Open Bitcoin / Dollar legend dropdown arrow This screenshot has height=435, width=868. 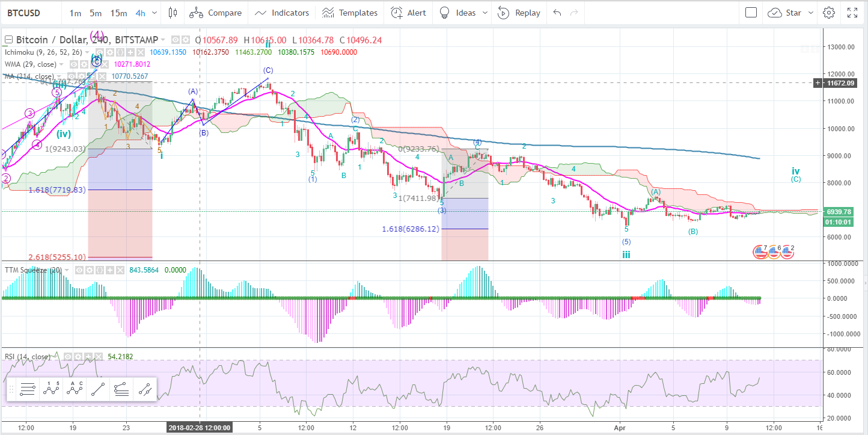tap(163, 40)
